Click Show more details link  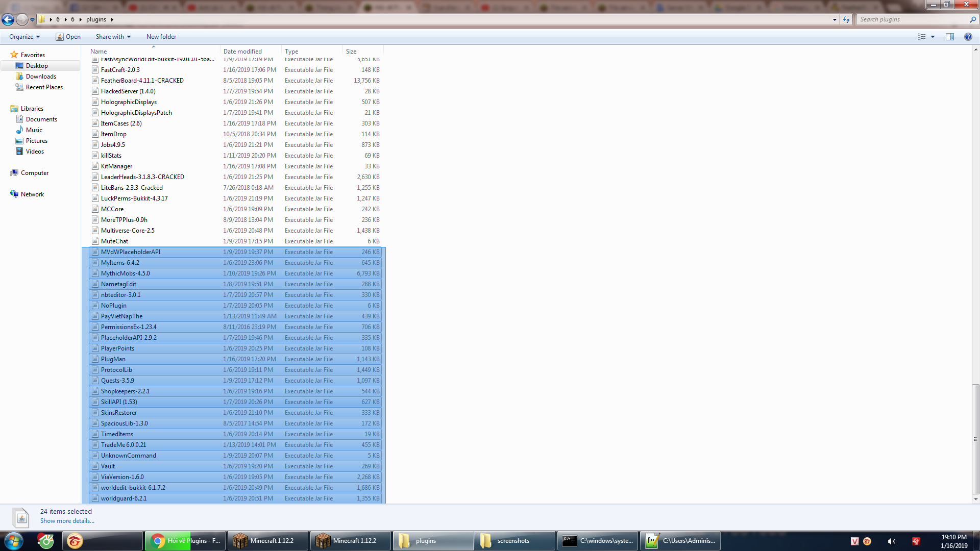(x=67, y=521)
